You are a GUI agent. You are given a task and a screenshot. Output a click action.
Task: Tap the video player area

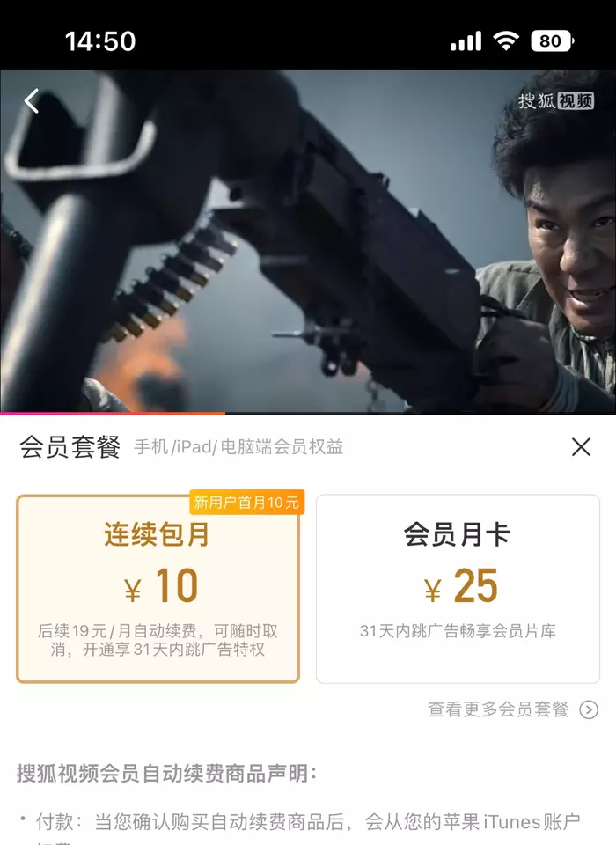click(x=308, y=241)
